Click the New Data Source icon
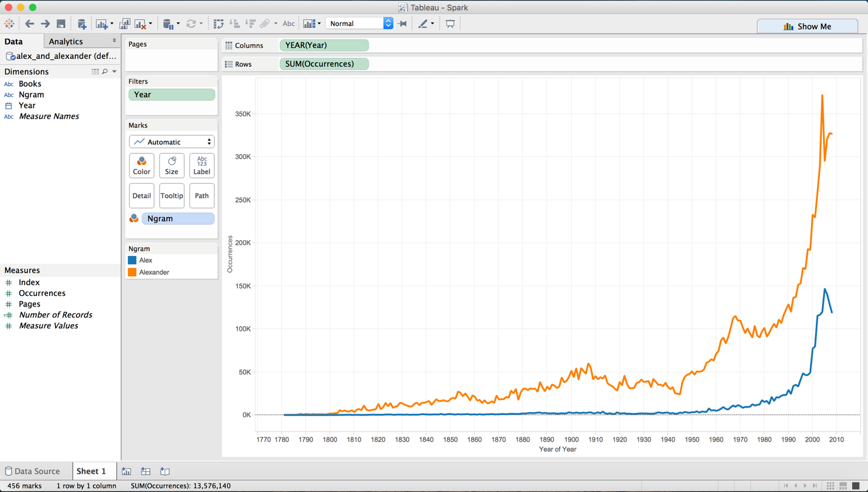 click(82, 24)
